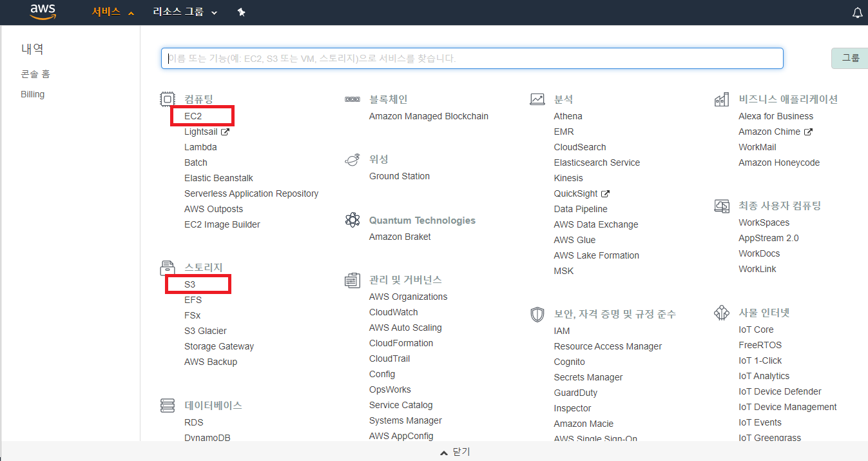Click the 관리 및 거버넌스 icon

(352, 280)
